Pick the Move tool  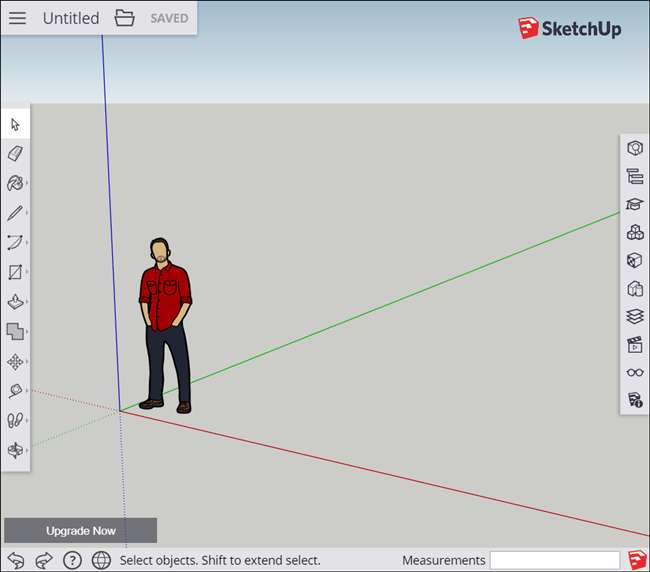[x=15, y=361]
